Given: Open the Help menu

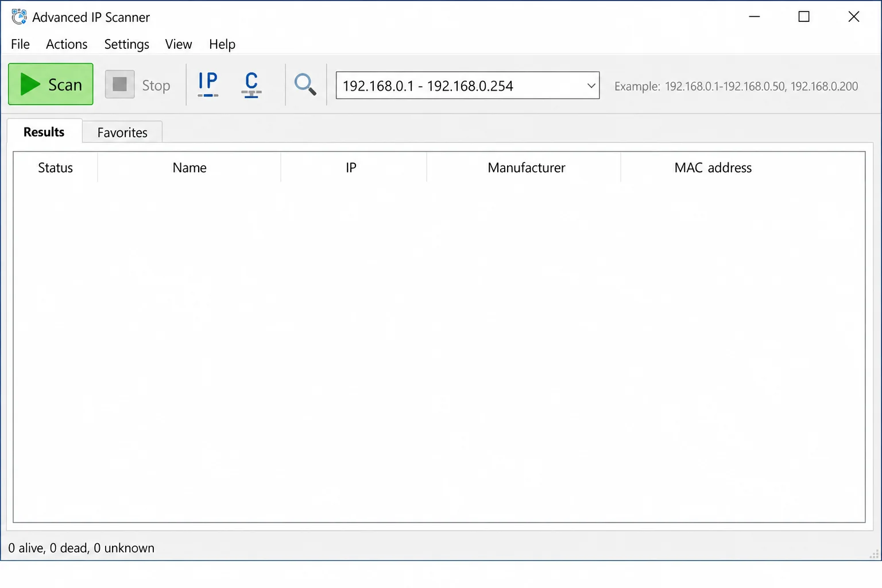Looking at the screenshot, I should click(222, 44).
